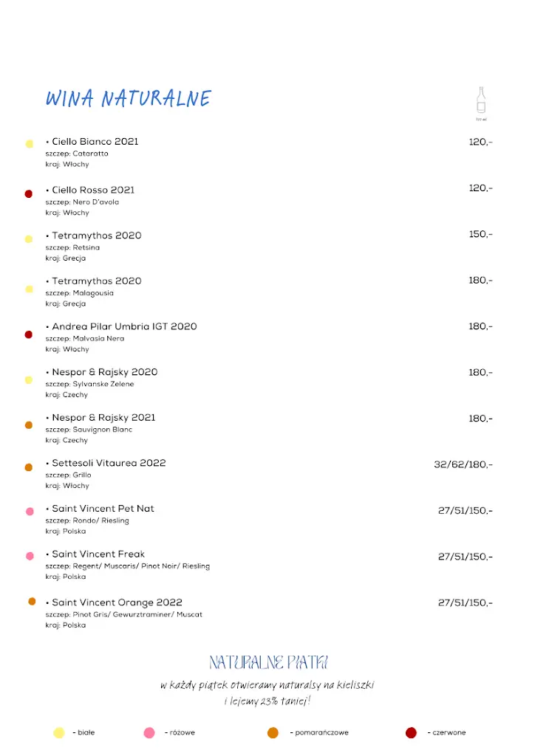Select the orange 'pomarańczowe' legend swatch
Image resolution: width=535 pixels, height=756 pixels.
273,733
